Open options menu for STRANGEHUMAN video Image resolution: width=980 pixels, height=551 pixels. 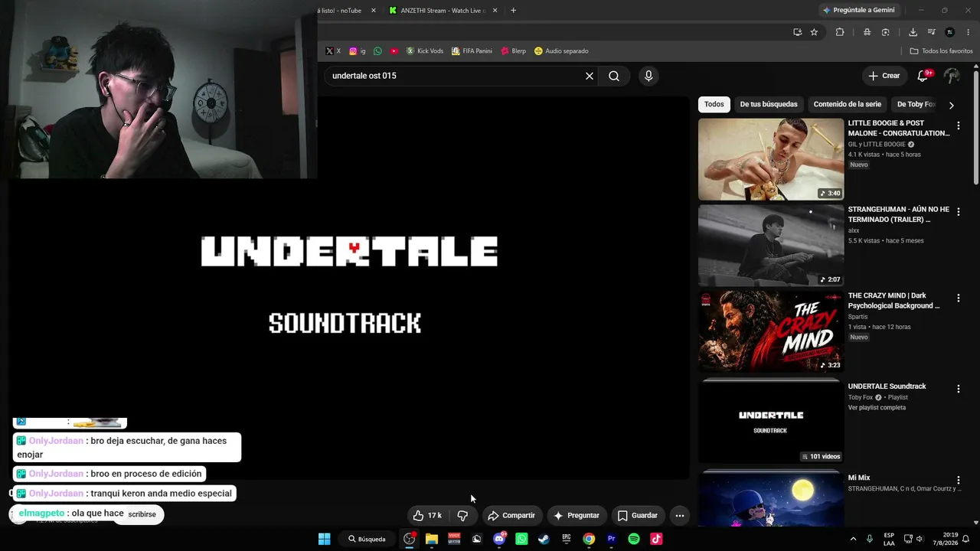pyautogui.click(x=958, y=212)
